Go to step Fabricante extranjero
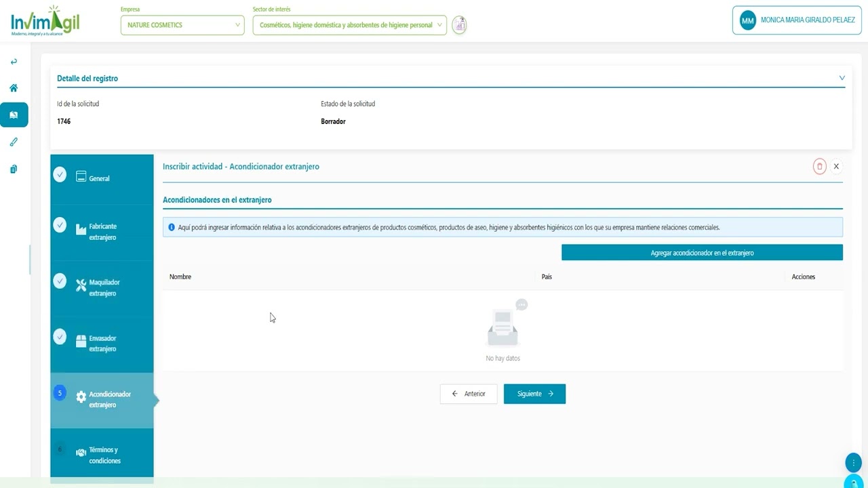Viewport: 868px width, 488px height. click(102, 232)
